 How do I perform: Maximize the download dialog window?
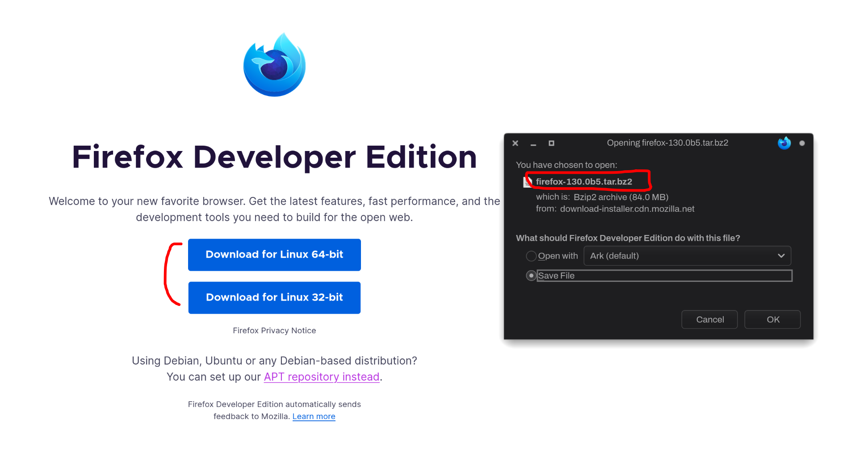coord(551,143)
